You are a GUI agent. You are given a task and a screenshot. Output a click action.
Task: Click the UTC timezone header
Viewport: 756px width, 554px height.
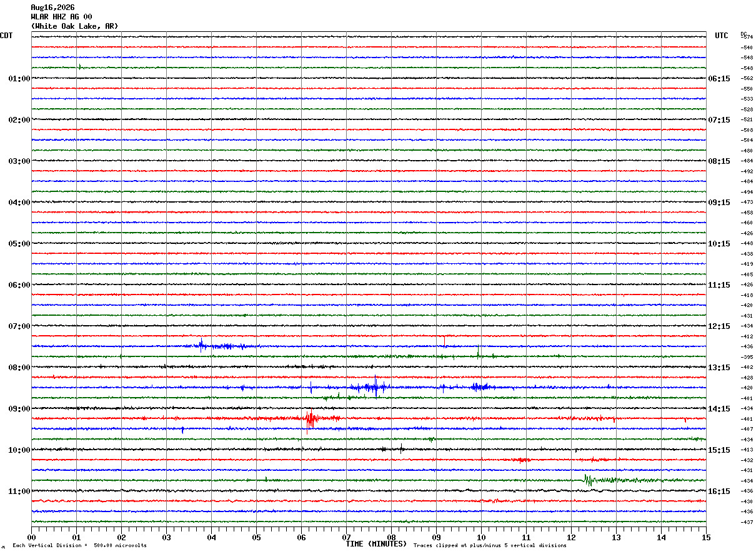pos(722,36)
